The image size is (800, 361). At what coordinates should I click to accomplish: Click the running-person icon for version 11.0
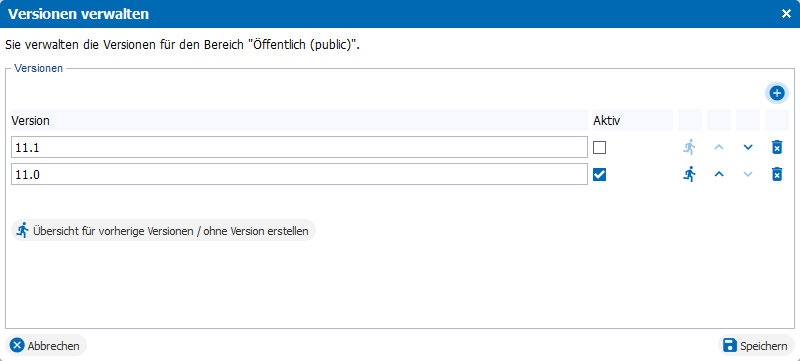point(690,174)
